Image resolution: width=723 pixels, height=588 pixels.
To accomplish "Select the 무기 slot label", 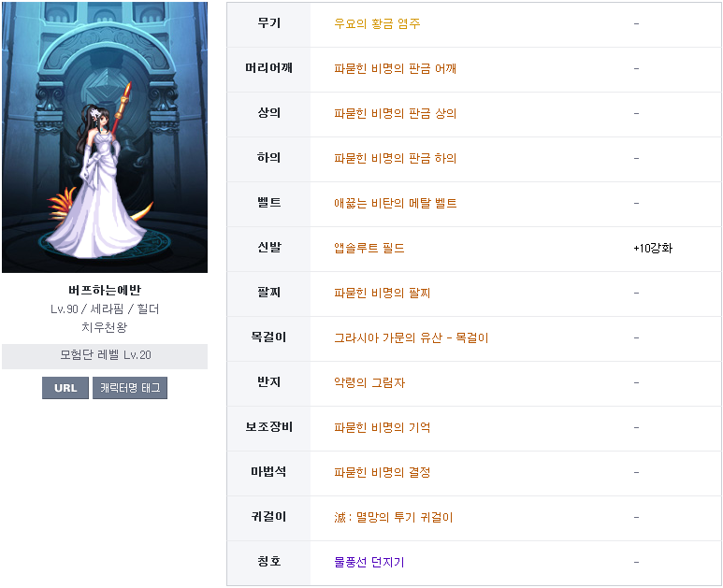I will coord(268,23).
